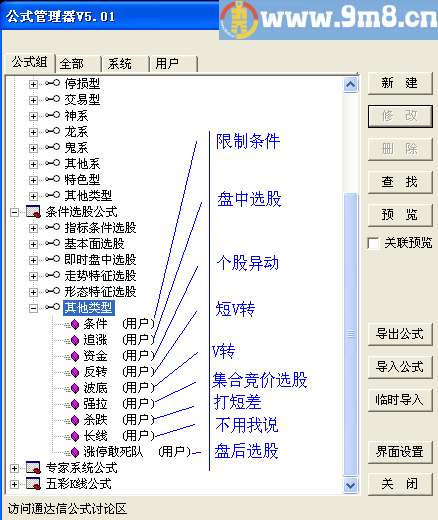
Task: Expand the 交易型 tree node
Action: click(33, 100)
